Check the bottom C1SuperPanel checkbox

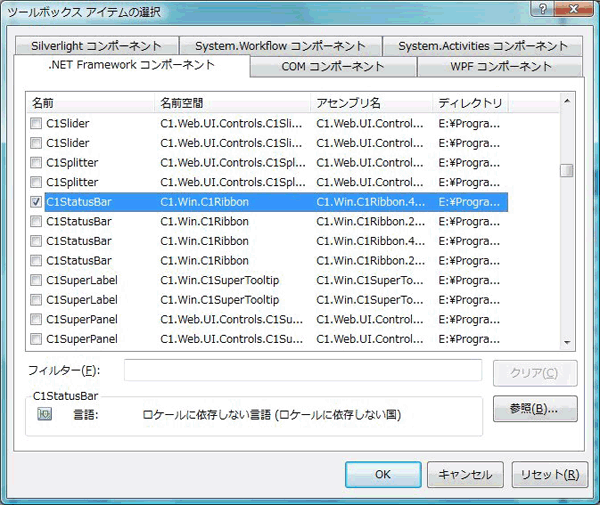click(x=36, y=339)
